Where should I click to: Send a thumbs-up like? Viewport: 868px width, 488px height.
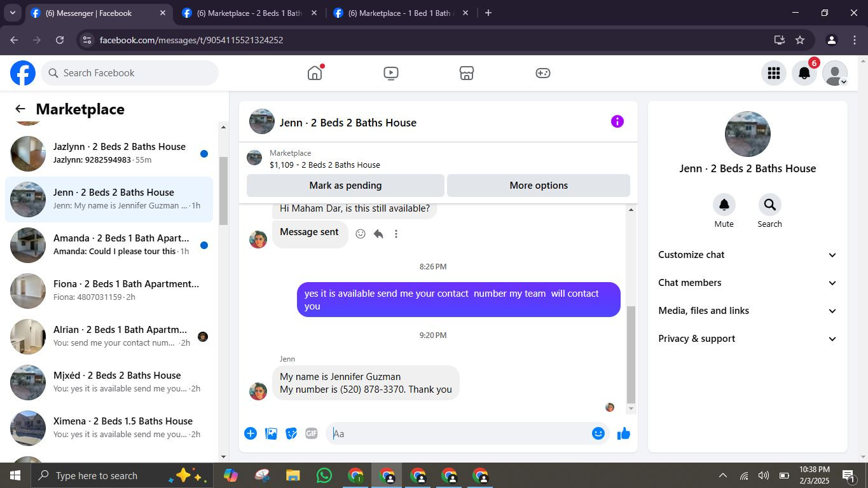click(x=624, y=433)
